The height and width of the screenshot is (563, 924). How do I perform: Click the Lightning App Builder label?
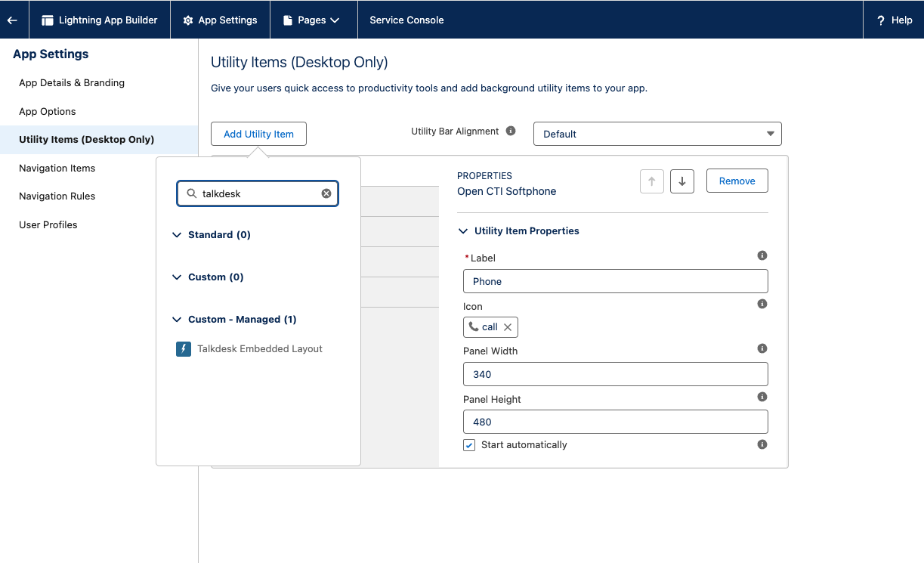108,20
